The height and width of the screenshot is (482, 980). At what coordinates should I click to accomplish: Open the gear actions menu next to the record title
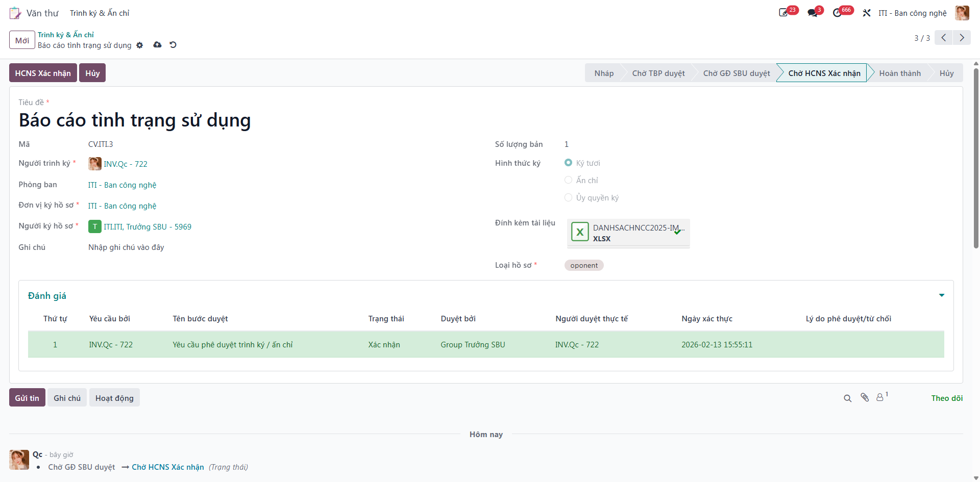click(140, 45)
